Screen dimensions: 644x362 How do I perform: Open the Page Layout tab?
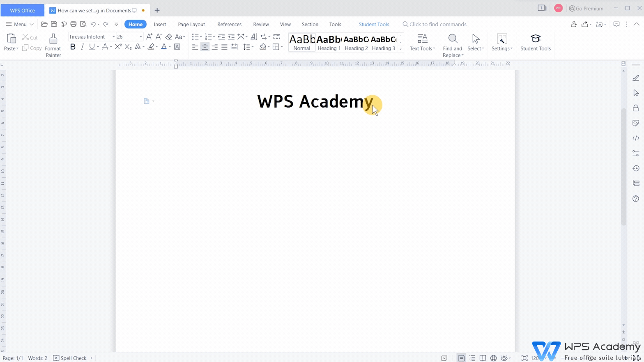[x=191, y=24]
